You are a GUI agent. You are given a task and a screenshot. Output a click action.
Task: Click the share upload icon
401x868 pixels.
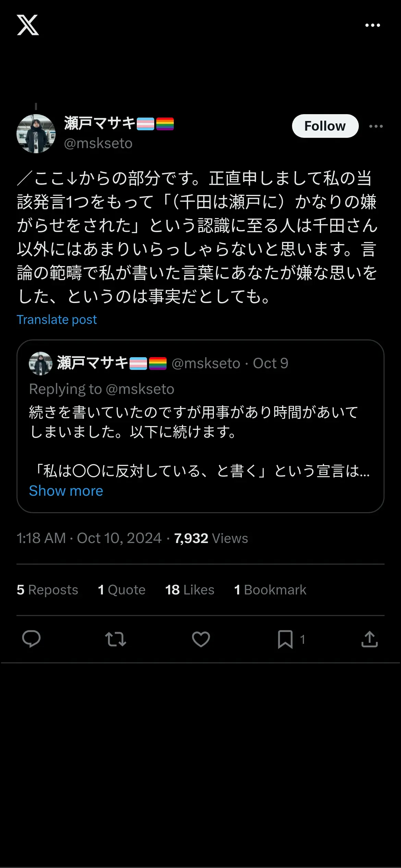(x=369, y=639)
